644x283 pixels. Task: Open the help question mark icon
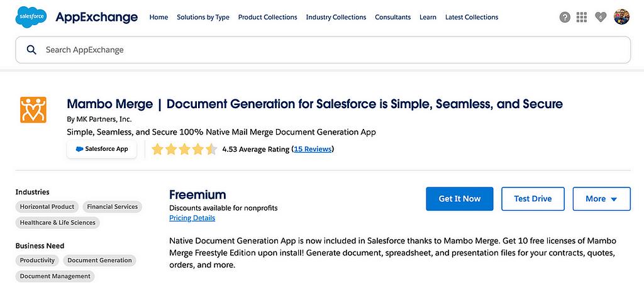pyautogui.click(x=565, y=18)
